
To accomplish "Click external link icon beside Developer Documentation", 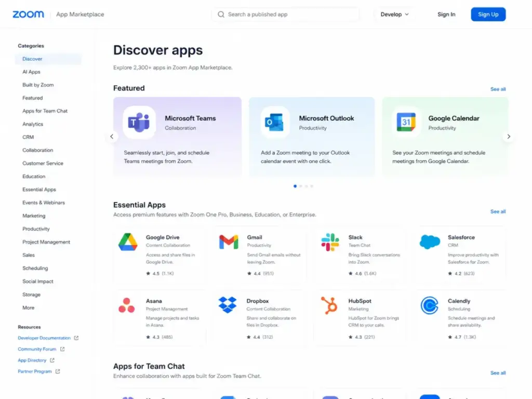I will tap(76, 338).
